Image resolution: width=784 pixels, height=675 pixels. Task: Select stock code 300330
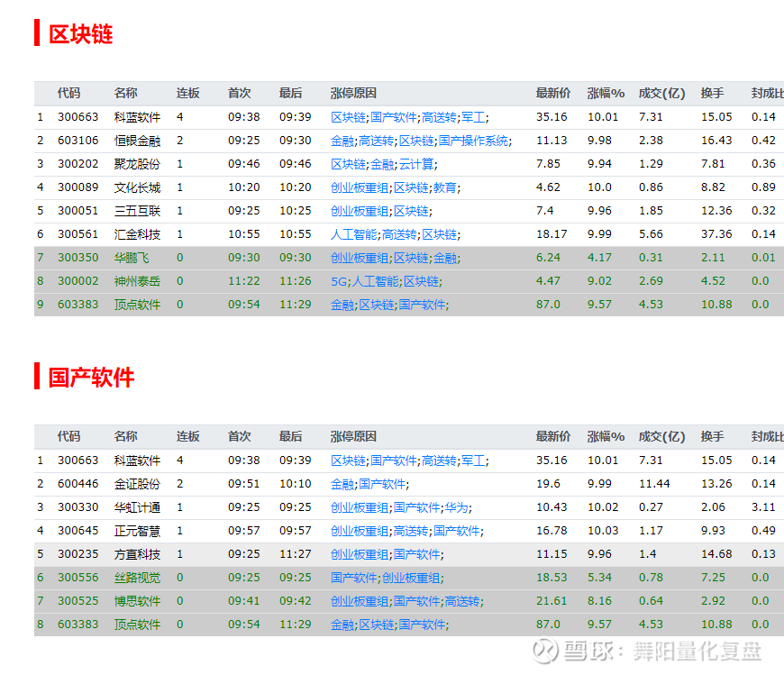point(78,507)
